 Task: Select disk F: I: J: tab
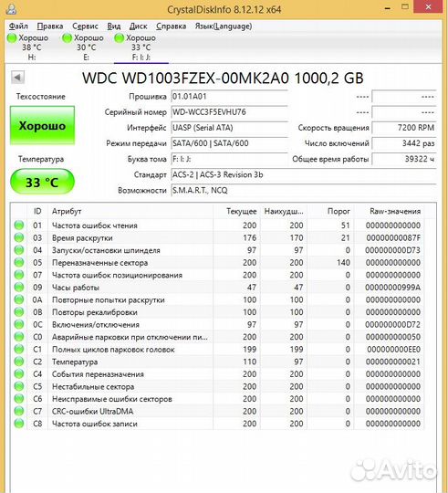(141, 47)
